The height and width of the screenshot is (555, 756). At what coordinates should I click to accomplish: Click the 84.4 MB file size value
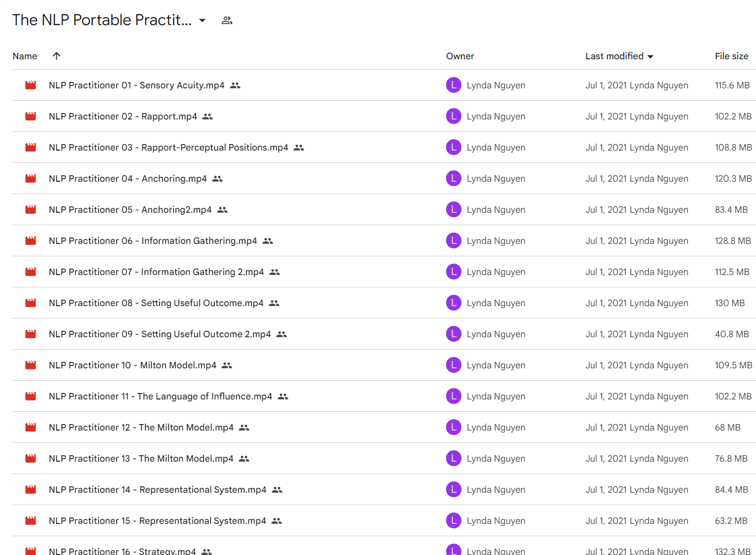point(731,490)
